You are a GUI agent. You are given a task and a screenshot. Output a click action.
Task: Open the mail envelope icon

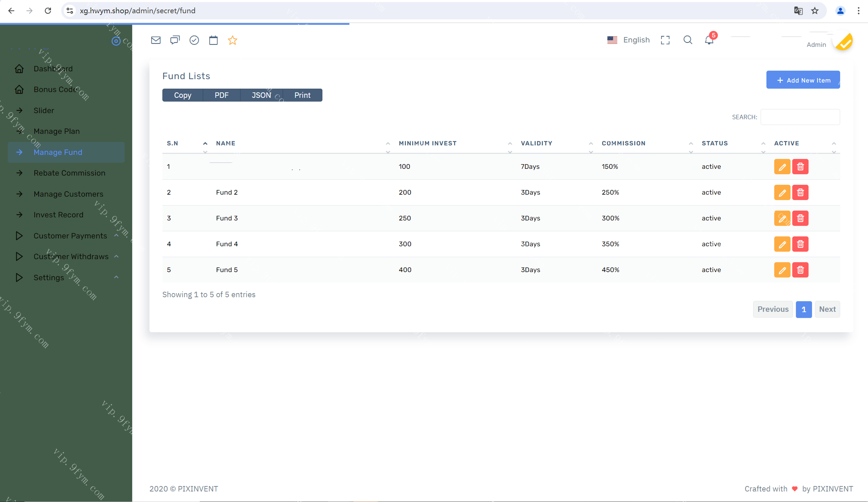pos(156,40)
